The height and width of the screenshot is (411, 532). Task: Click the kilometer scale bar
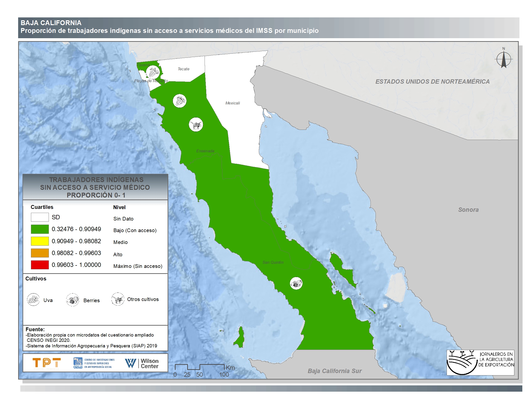click(x=199, y=367)
